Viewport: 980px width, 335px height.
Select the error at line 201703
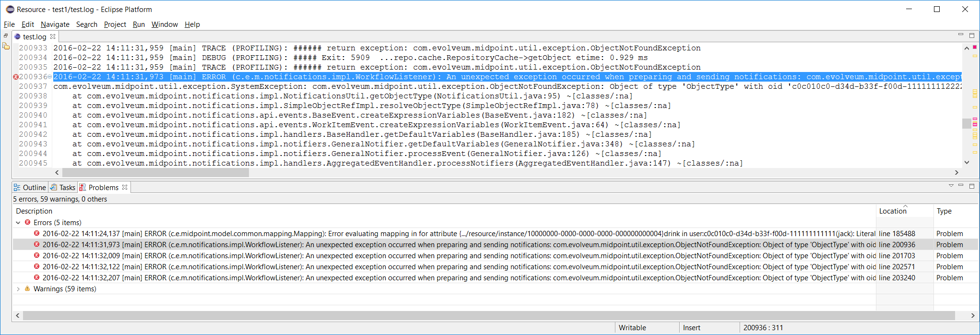point(288,256)
